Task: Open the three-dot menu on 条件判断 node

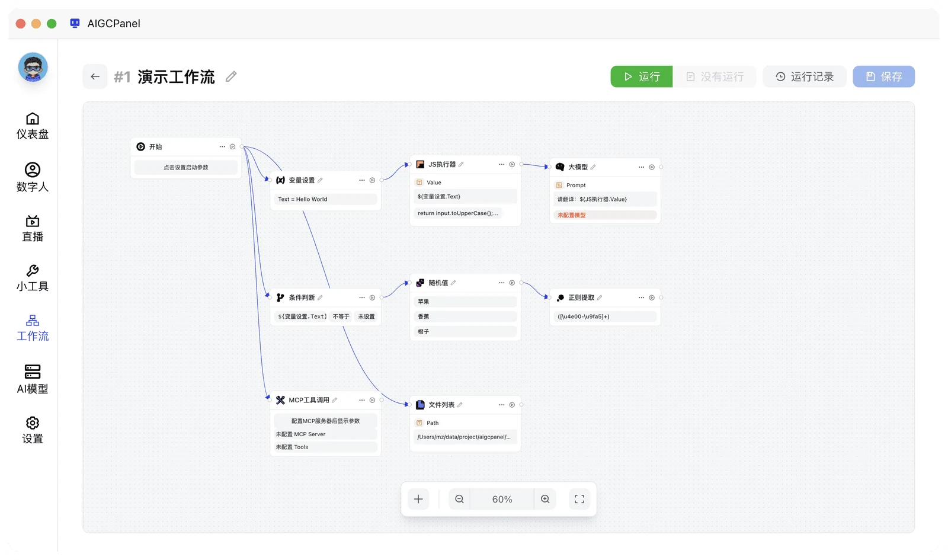Action: pyautogui.click(x=361, y=297)
